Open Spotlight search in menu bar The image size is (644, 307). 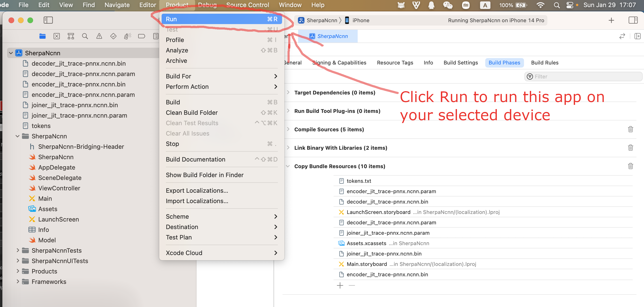[557, 5]
